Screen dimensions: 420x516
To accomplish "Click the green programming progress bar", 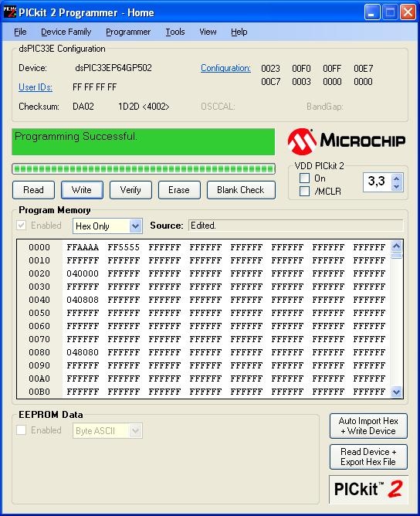I will click(x=144, y=169).
